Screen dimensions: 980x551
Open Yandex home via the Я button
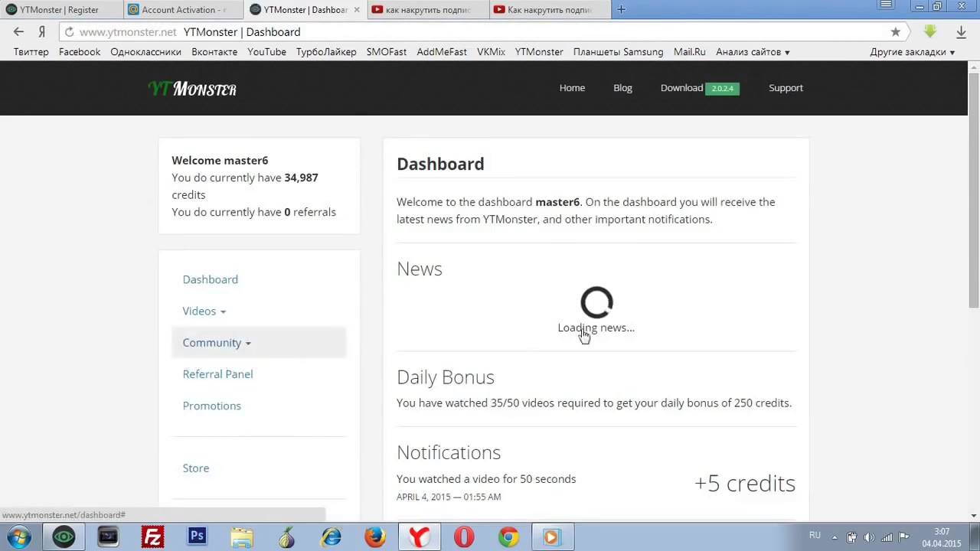(x=42, y=31)
